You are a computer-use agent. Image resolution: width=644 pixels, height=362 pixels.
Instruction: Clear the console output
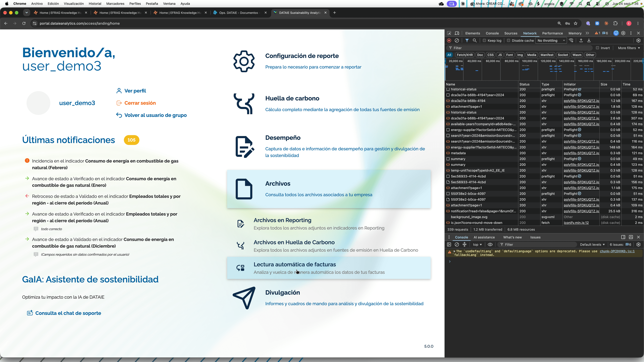pyautogui.click(x=457, y=245)
